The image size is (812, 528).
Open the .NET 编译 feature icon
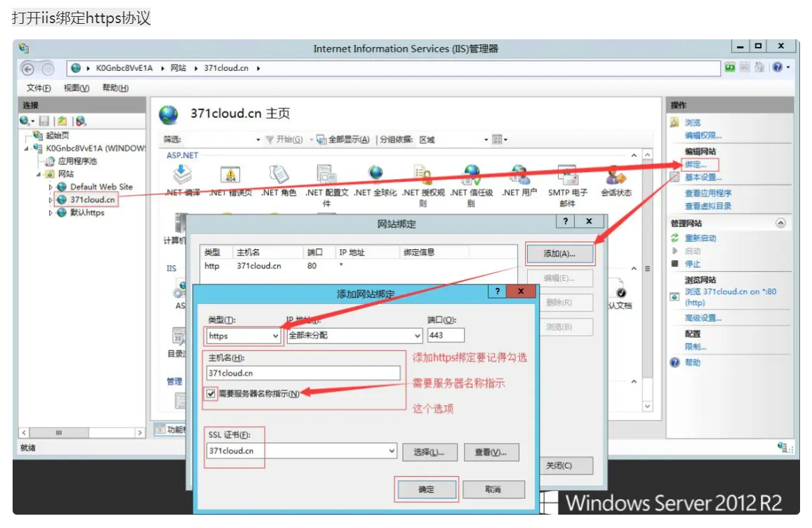tap(182, 175)
